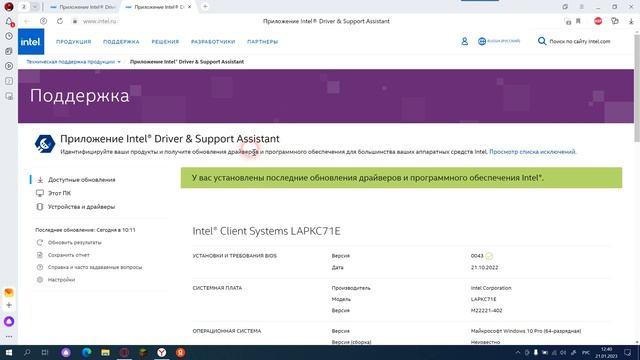Click Поиск по сайту intel.com search field
The height and width of the screenshot is (360, 640).
click(580, 42)
